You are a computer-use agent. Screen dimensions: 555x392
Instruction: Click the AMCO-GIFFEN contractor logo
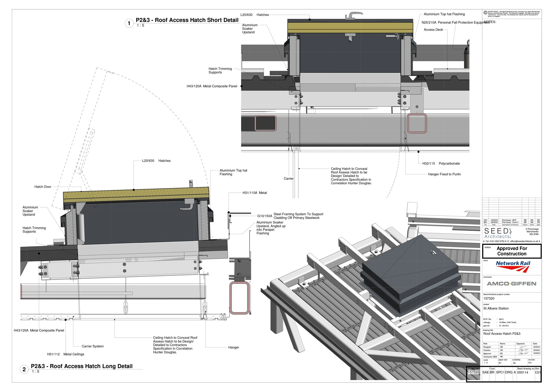511,284
